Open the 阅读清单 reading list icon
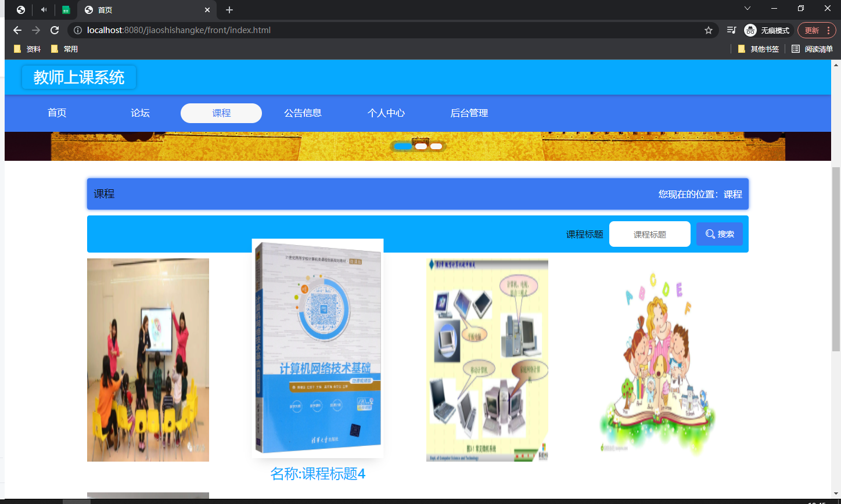This screenshot has height=504, width=841. [x=796, y=49]
